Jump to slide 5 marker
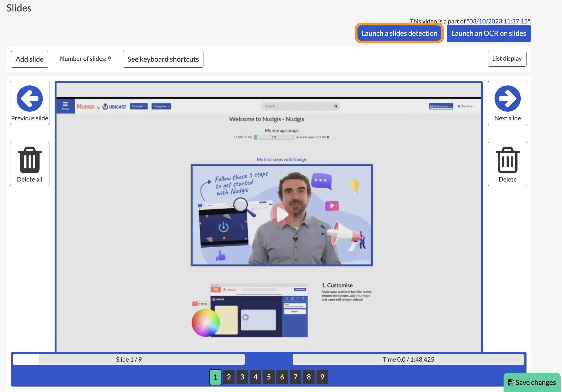562x392 pixels. pyautogui.click(x=269, y=377)
